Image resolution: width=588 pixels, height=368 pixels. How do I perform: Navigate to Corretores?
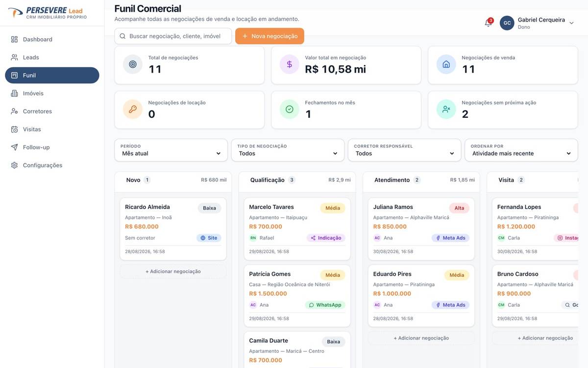pyautogui.click(x=52, y=111)
